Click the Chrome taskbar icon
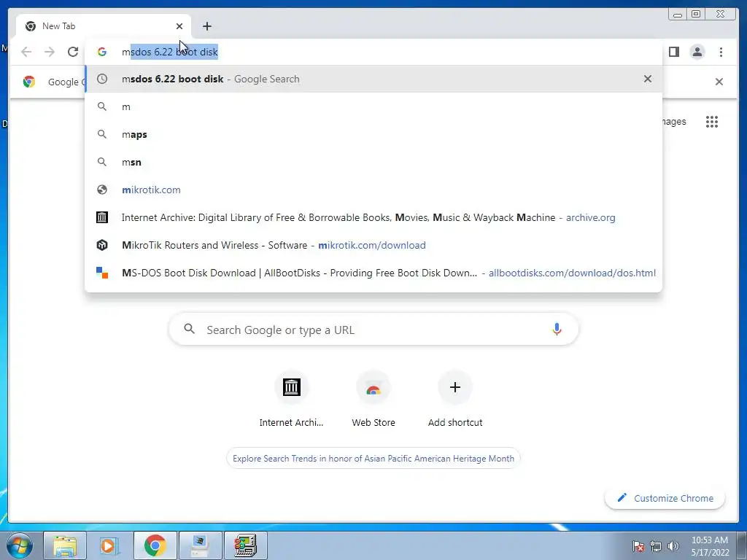The image size is (747, 560). click(x=155, y=545)
